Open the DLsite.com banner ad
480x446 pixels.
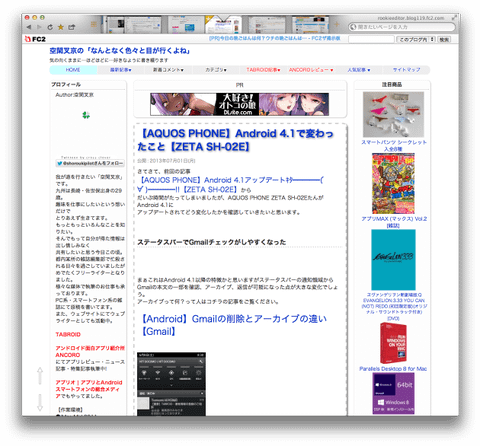239,104
